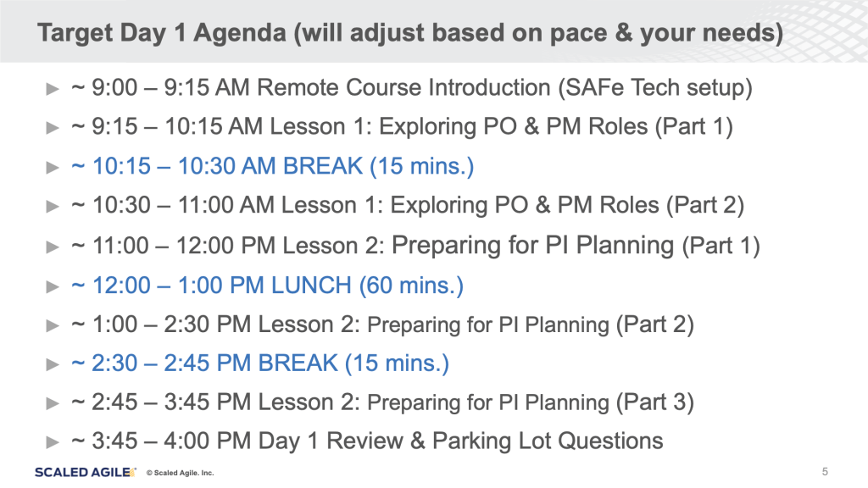Click the slide number 5
Viewport: 868px width, 488px height.
tap(825, 471)
